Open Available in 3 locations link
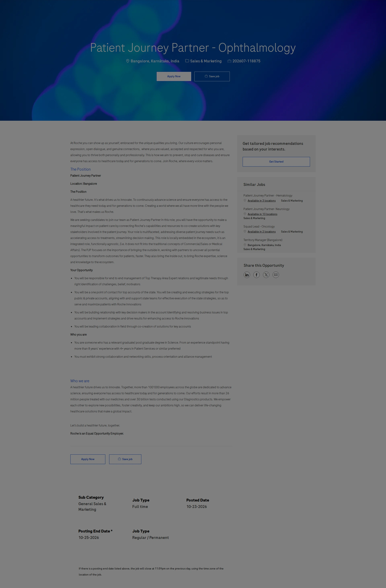386x588 pixels. [262, 201]
